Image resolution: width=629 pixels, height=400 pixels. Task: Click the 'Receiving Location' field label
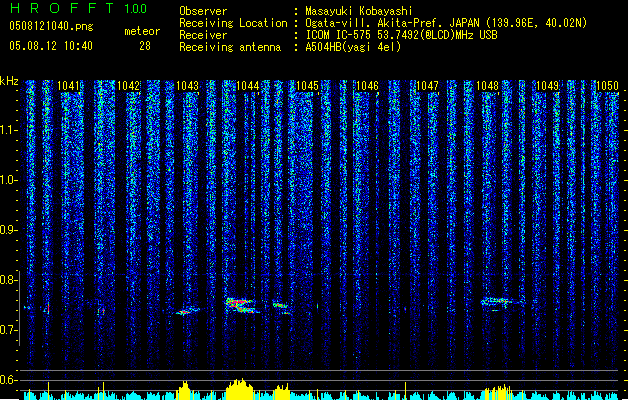coord(233,23)
